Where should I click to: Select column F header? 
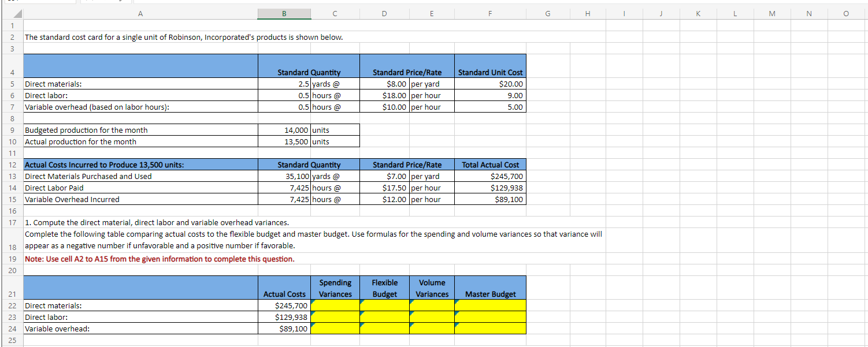pos(489,13)
